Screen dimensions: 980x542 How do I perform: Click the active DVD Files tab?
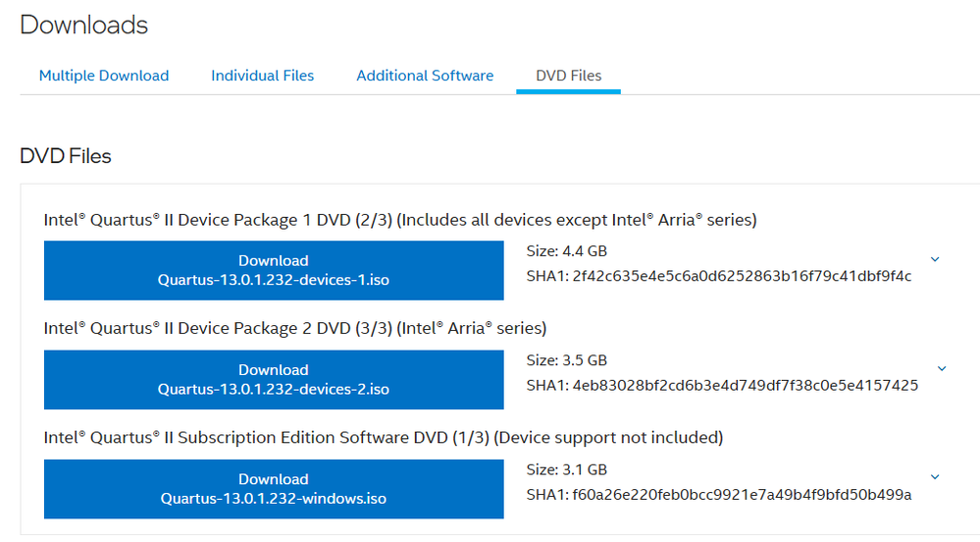(569, 76)
